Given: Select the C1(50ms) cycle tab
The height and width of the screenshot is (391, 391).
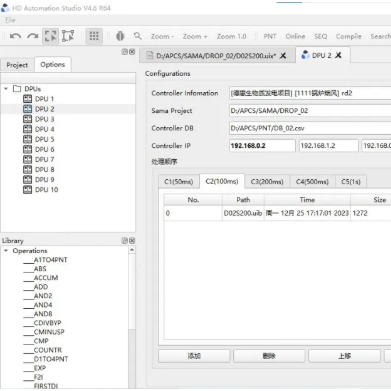Looking at the screenshot, I should point(179,182).
